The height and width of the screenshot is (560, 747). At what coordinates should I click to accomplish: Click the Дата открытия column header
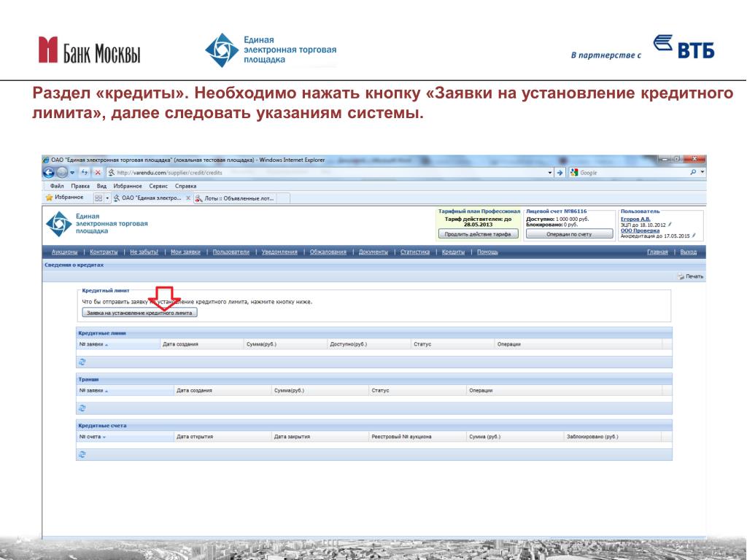223,436
